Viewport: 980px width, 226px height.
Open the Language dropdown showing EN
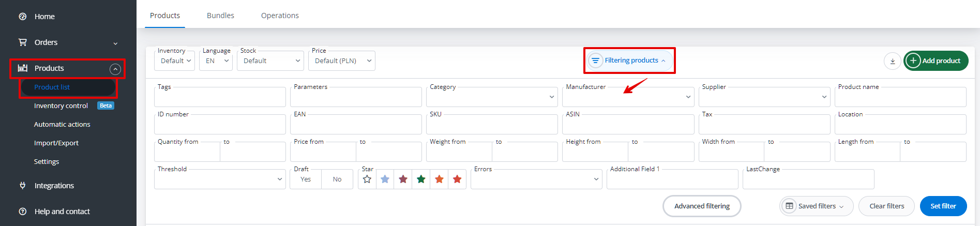click(216, 61)
